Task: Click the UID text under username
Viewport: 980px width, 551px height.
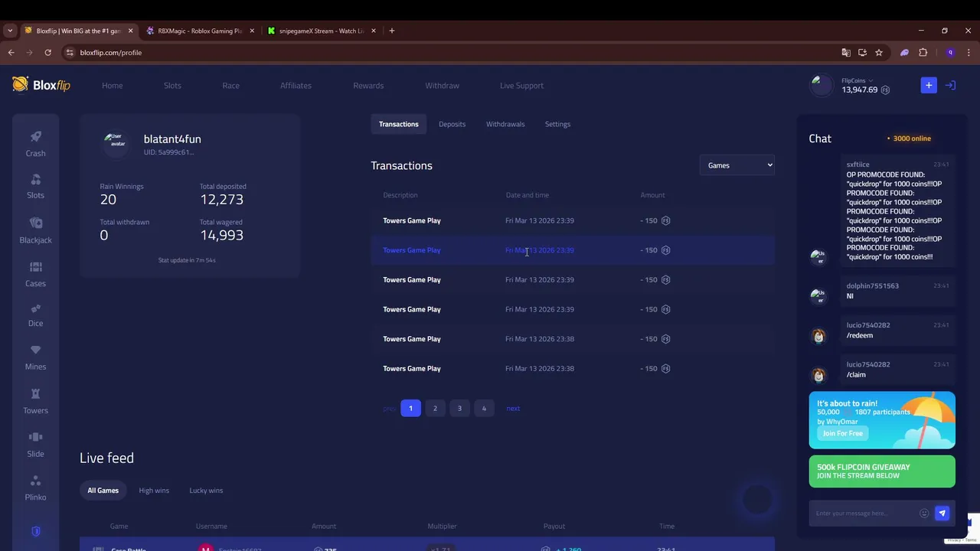Action: point(168,152)
